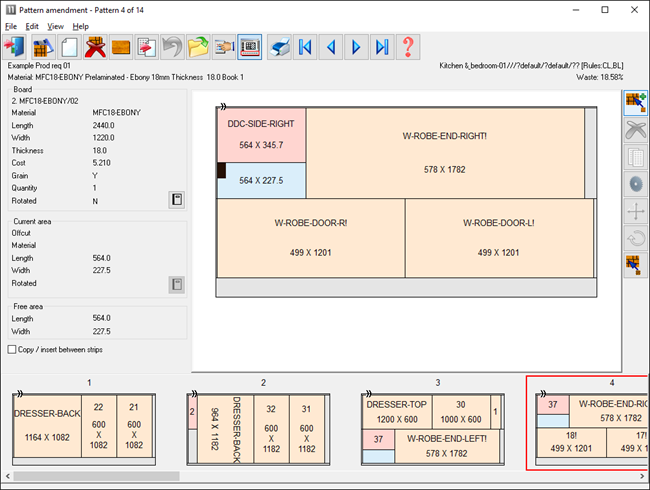The image size is (650, 490).
Task: Open the Edit menu
Action: point(33,26)
